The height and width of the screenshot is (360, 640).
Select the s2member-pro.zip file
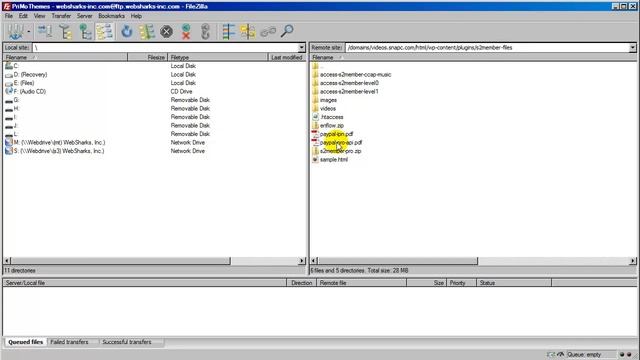pyautogui.click(x=337, y=151)
